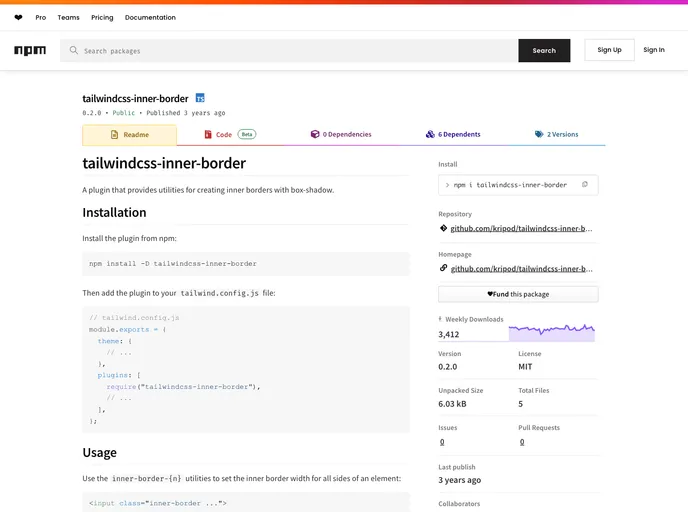Click the Usage heading
The width and height of the screenshot is (688, 512).
100,452
